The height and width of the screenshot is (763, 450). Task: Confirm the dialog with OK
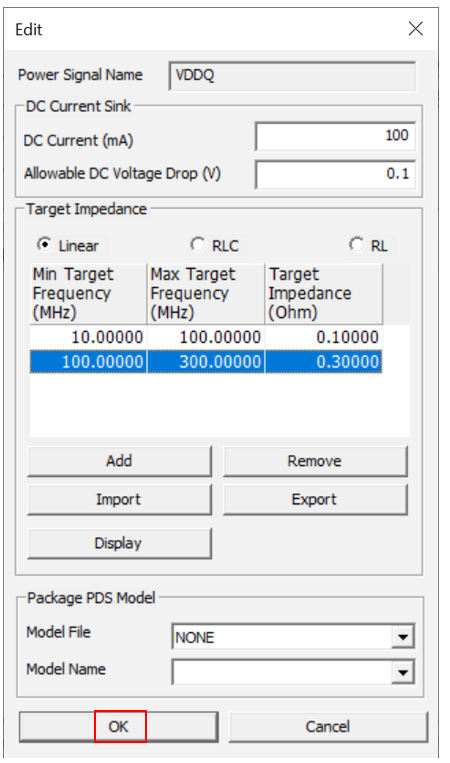pos(118,727)
